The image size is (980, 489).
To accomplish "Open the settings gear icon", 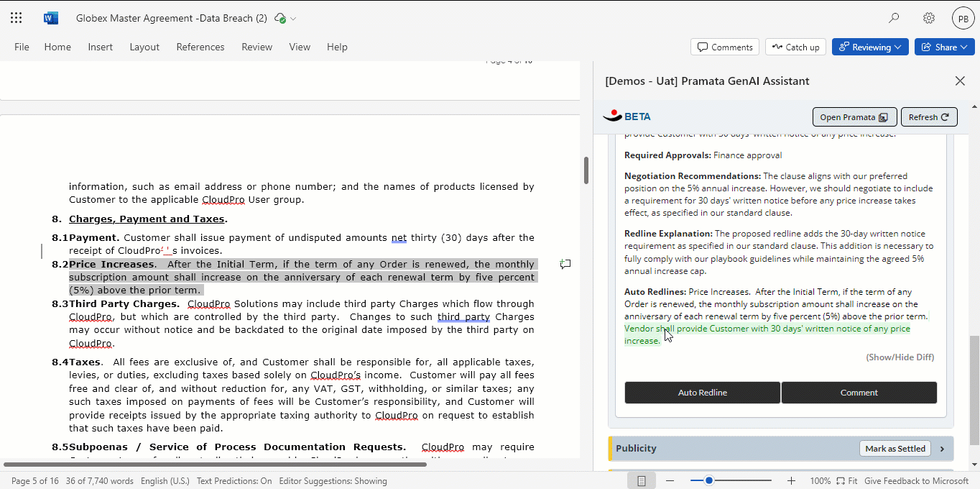I will tap(929, 18).
